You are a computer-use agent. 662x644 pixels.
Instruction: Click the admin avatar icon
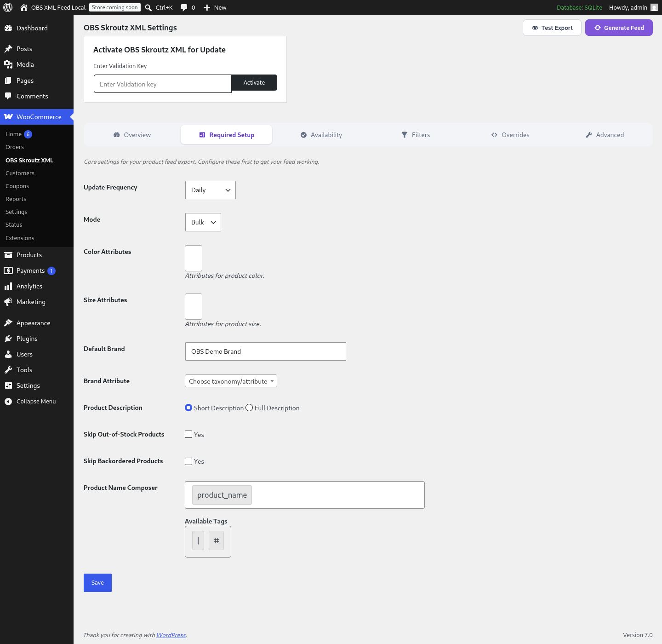pos(654,7)
